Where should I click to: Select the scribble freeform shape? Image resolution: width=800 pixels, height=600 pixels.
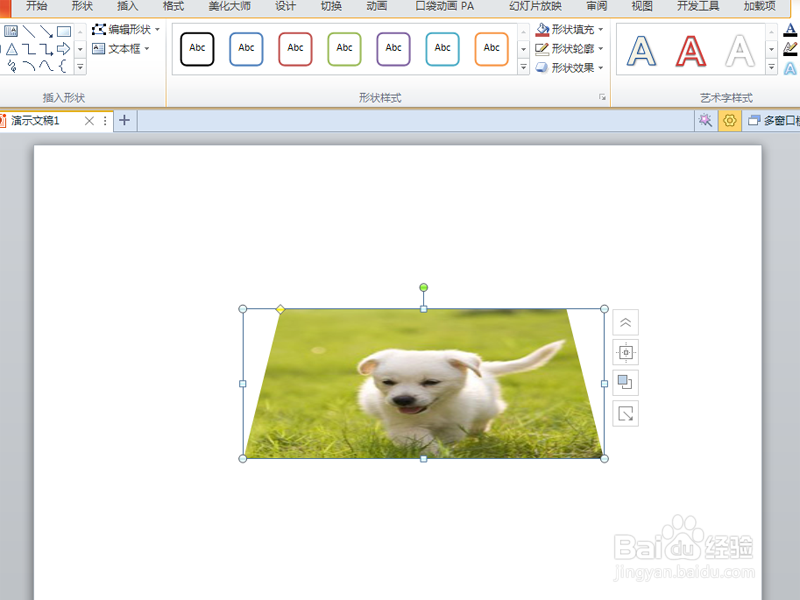click(12, 66)
